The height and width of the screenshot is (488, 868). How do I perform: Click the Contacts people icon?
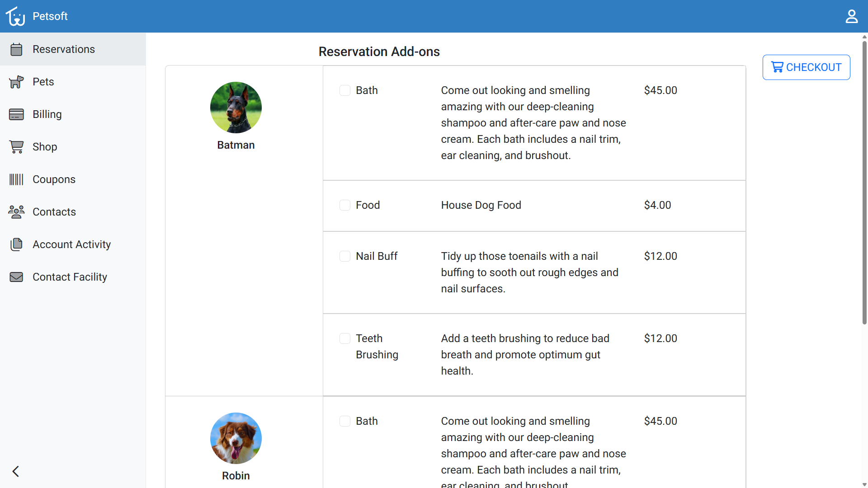pyautogui.click(x=16, y=212)
